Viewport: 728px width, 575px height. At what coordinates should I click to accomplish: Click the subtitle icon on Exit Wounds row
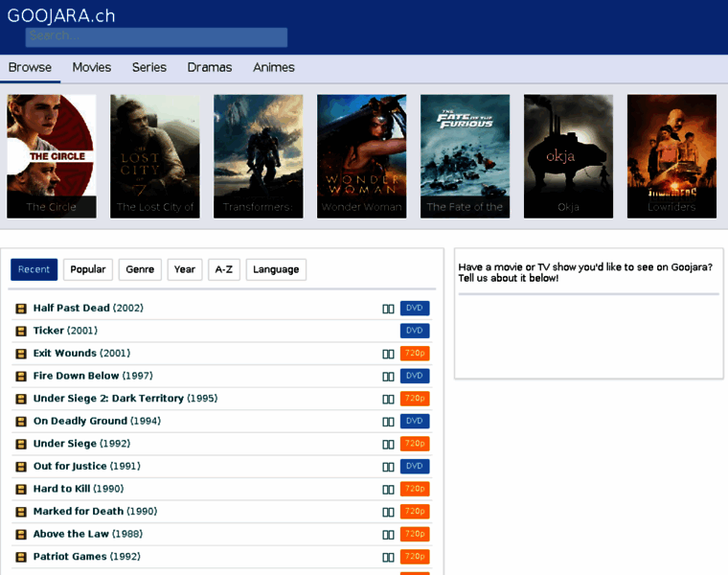click(x=388, y=354)
